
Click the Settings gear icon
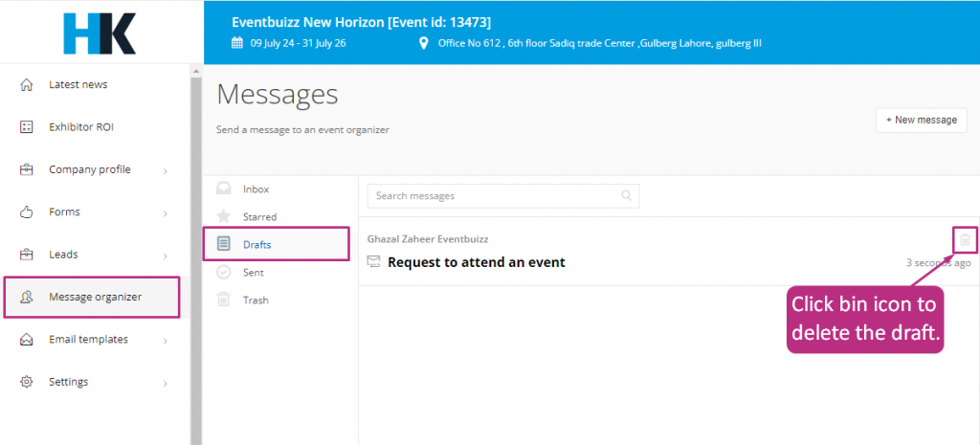point(26,382)
